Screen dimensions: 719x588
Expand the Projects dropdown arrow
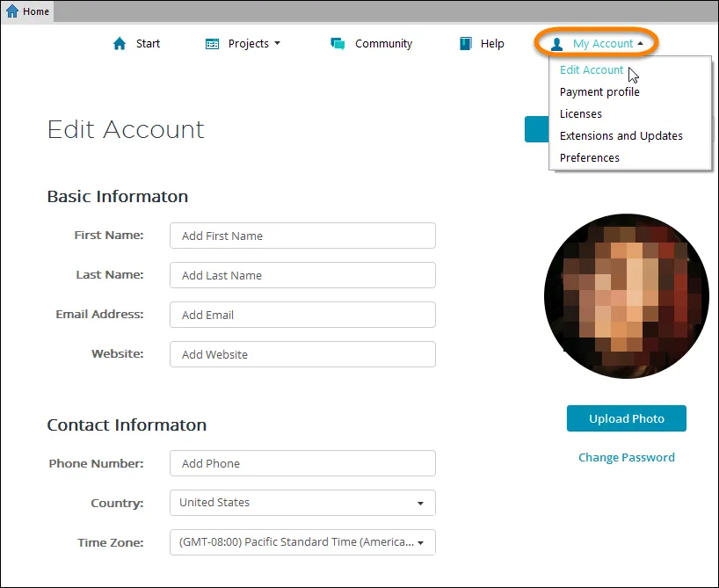click(277, 43)
